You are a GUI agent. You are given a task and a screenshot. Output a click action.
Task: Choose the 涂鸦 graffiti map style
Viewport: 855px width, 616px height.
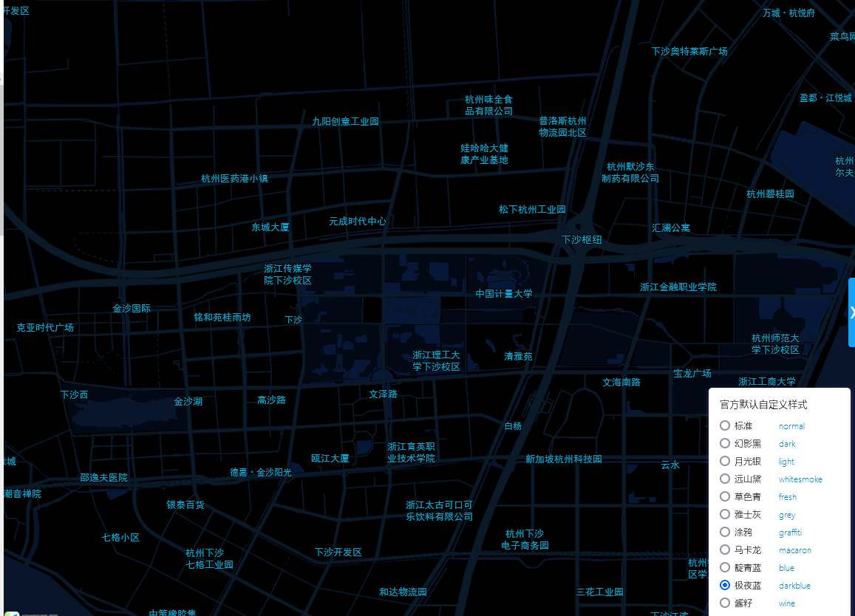coord(725,532)
